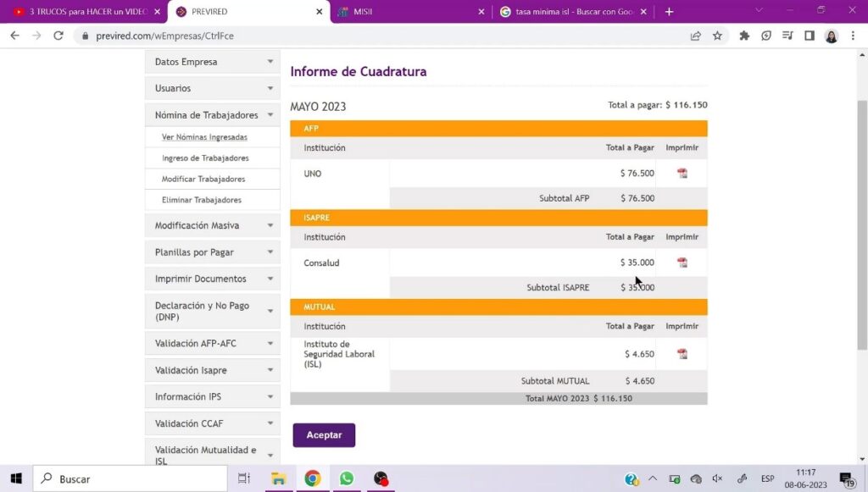868x492 pixels.
Task: Print the Consalud ISAPRE PDF
Action: 682,263
